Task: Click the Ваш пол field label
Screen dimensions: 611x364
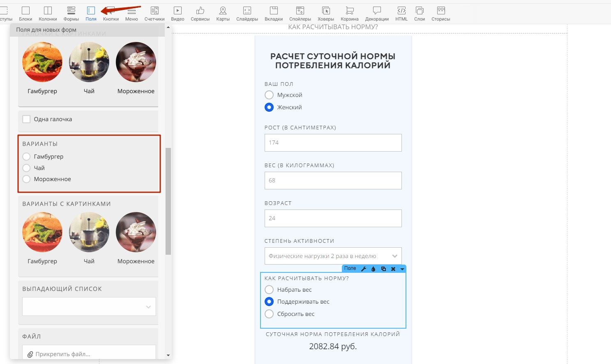Action: [x=279, y=84]
